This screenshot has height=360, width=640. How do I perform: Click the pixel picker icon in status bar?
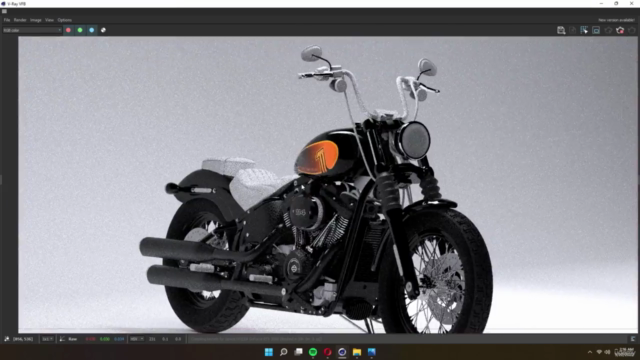(x=7, y=339)
